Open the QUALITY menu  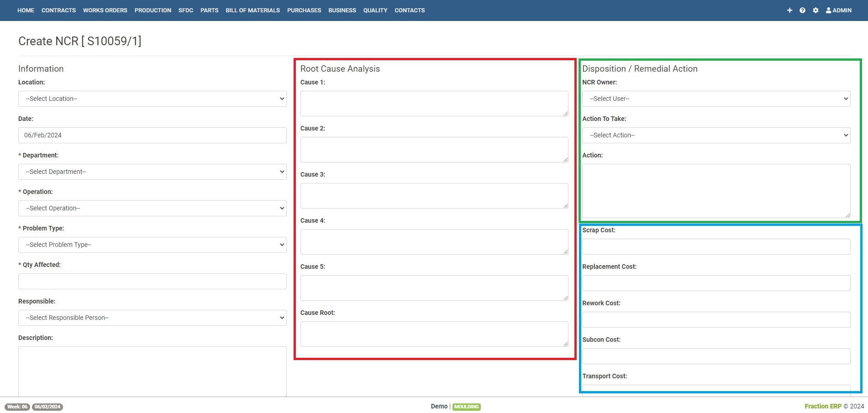point(375,10)
